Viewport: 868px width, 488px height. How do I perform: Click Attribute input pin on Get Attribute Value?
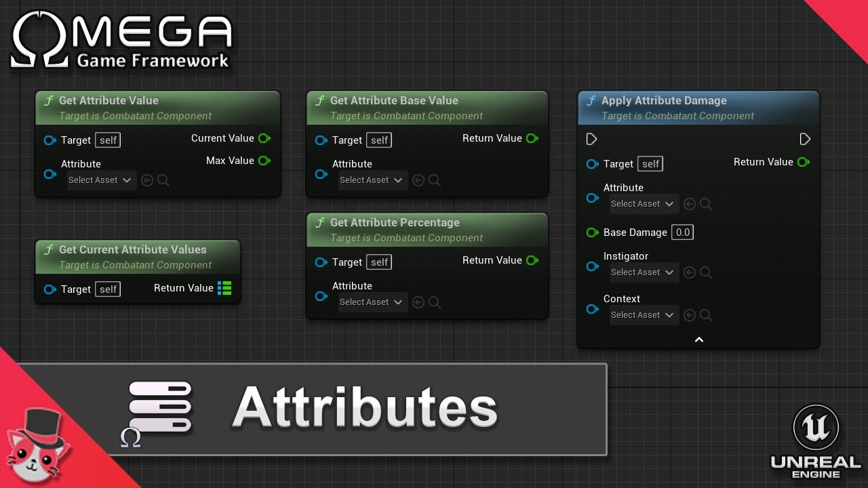click(x=50, y=174)
